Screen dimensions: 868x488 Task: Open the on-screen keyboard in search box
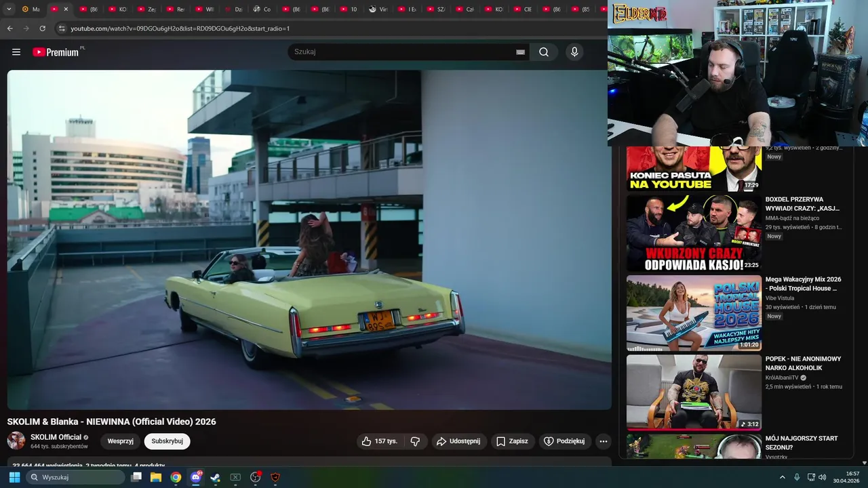(x=520, y=52)
